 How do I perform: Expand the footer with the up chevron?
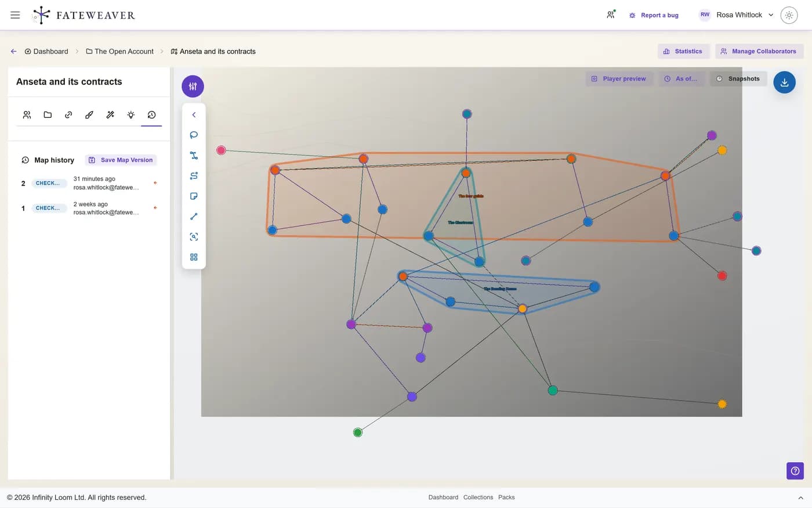800,498
